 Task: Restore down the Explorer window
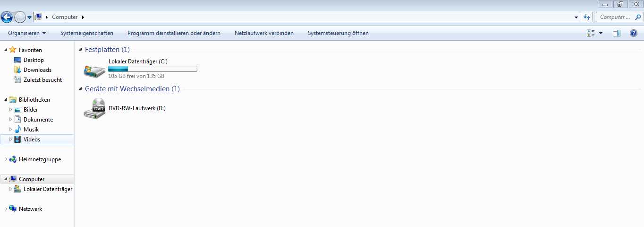(620, 4)
